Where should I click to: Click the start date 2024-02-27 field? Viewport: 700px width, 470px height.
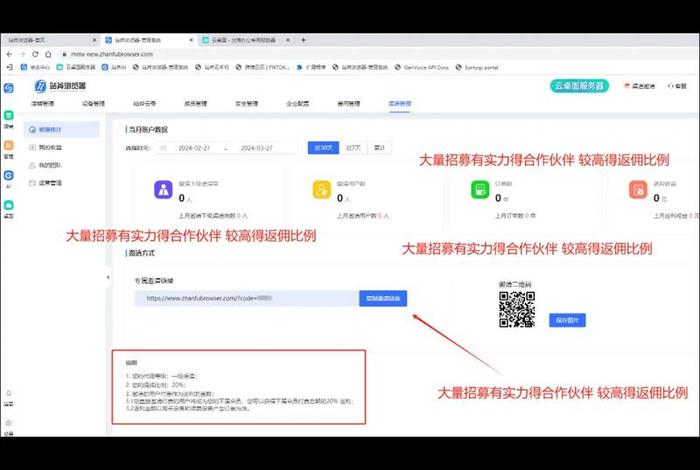point(194,148)
